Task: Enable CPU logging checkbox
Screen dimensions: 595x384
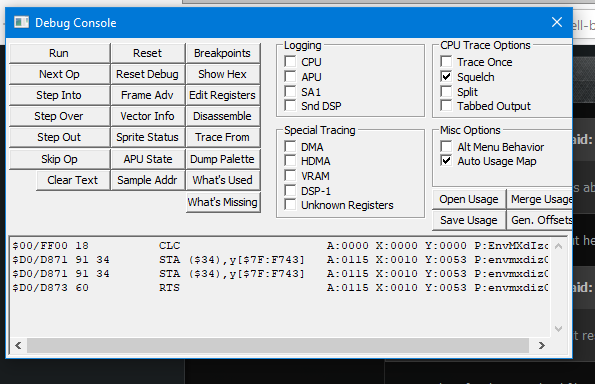Action: [x=290, y=61]
